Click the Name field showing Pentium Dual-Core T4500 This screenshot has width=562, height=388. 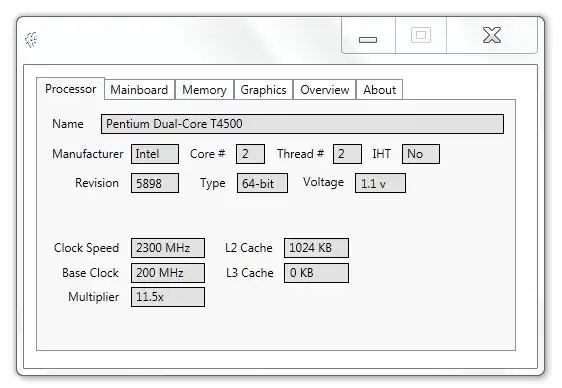point(302,124)
